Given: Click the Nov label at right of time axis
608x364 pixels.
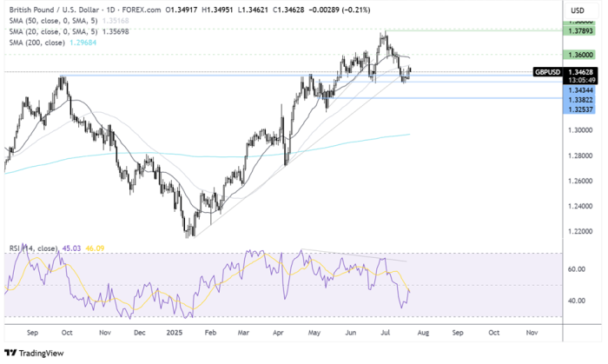Looking at the screenshot, I should [530, 332].
